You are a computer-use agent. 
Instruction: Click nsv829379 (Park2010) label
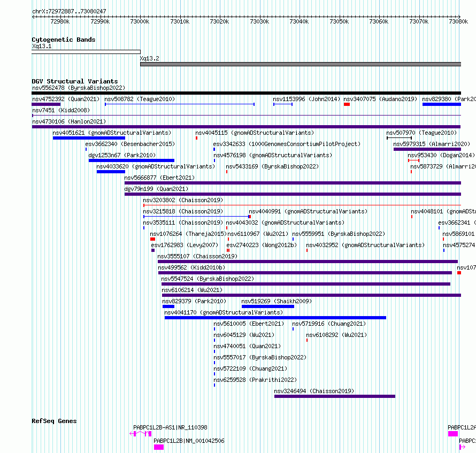(x=194, y=302)
